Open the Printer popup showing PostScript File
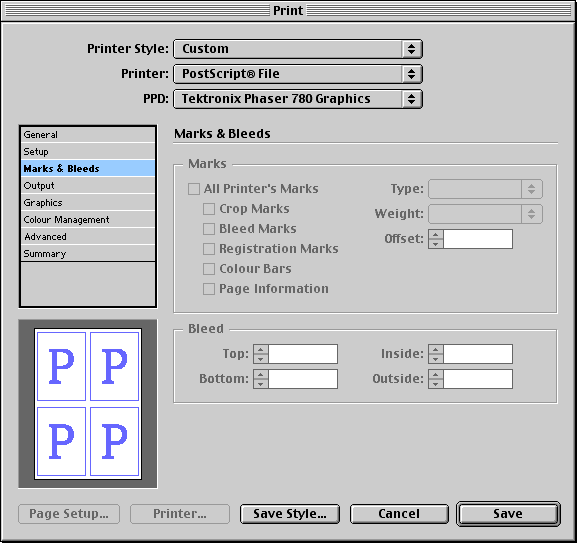Image resolution: width=577 pixels, height=543 pixels. 298,74
